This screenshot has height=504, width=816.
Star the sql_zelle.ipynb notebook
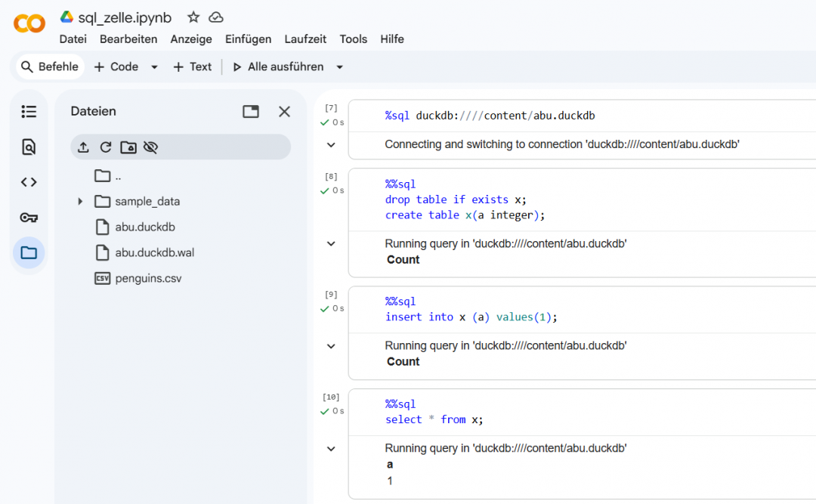coord(193,17)
